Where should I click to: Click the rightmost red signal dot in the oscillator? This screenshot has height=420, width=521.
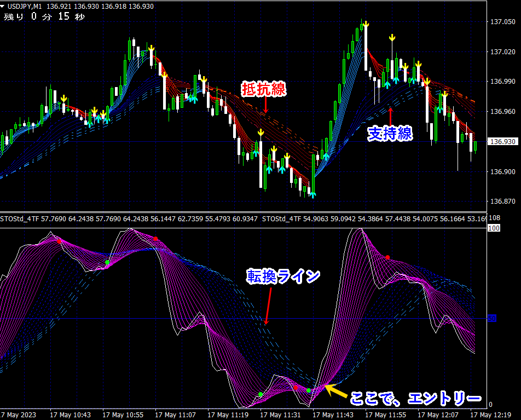[387, 257]
